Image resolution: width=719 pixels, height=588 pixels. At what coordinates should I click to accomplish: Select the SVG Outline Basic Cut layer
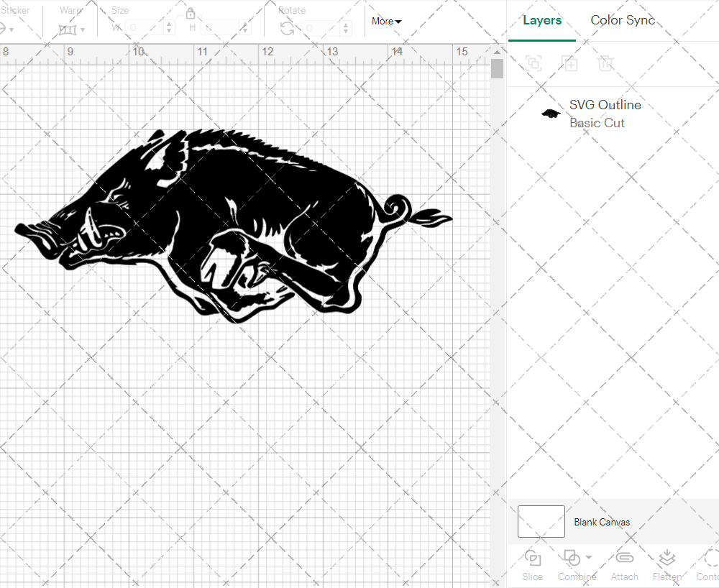[605, 113]
